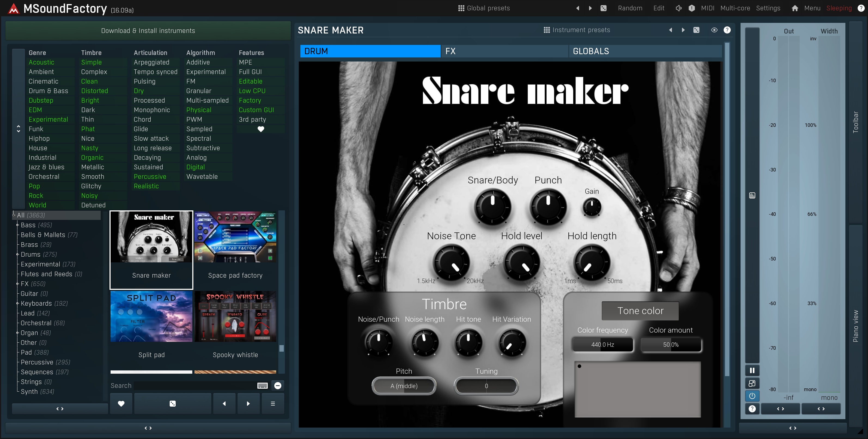Open MIDI settings button

(707, 8)
